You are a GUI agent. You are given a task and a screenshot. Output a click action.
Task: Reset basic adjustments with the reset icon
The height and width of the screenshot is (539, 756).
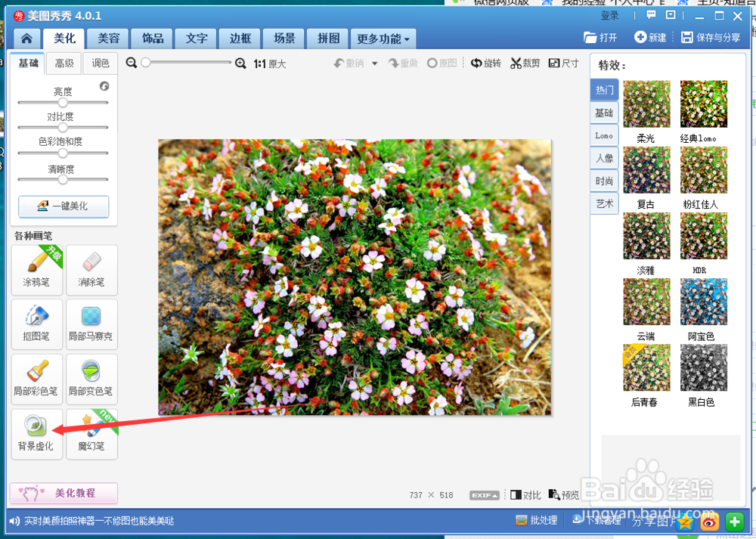[x=104, y=86]
